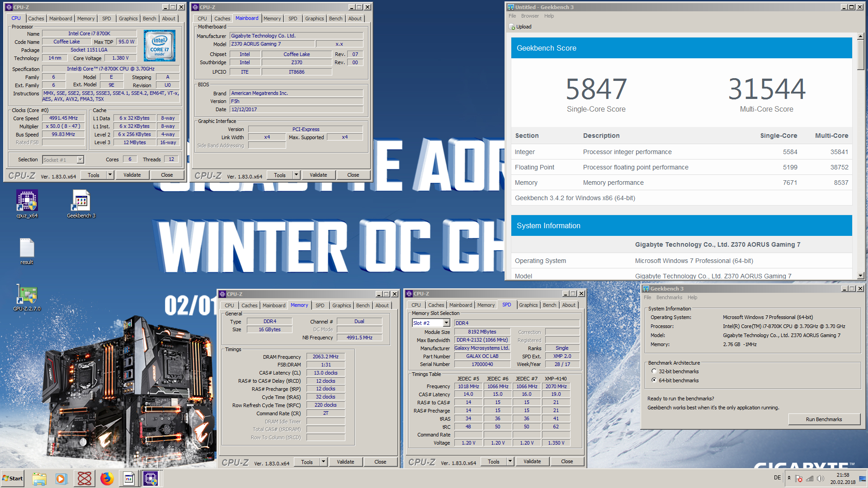The image size is (868, 488).
Task: Click the title icon of Untitled - Geekbench 3
Action: 511,7
